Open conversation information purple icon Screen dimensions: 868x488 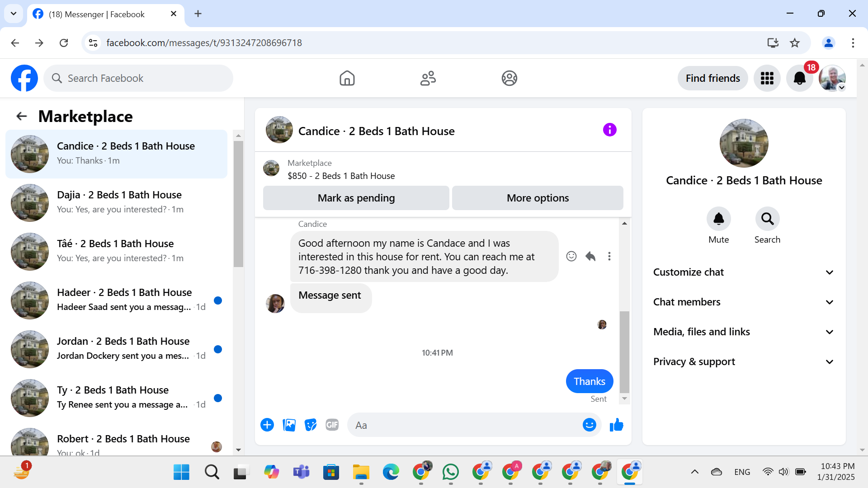coord(609,130)
